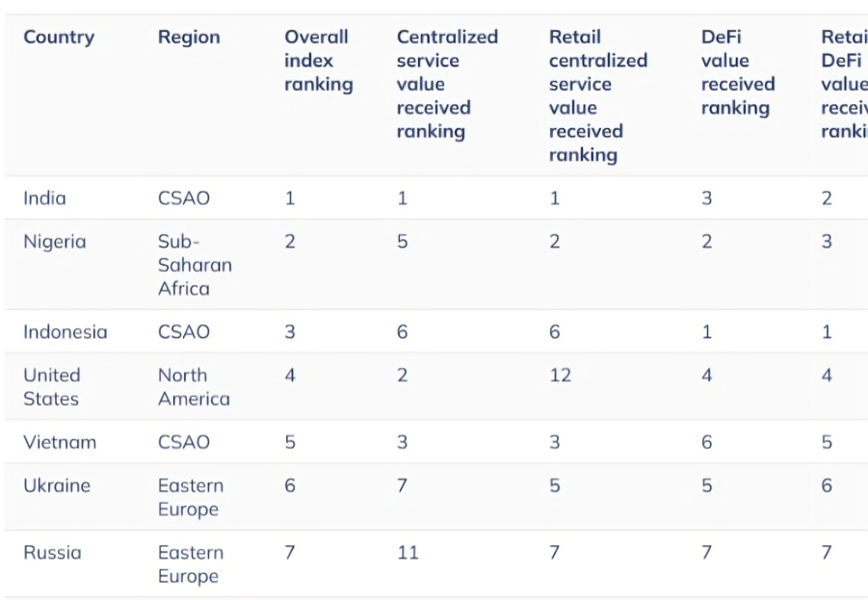Select the India country cell
This screenshot has width=868, height=600.
[x=44, y=198]
